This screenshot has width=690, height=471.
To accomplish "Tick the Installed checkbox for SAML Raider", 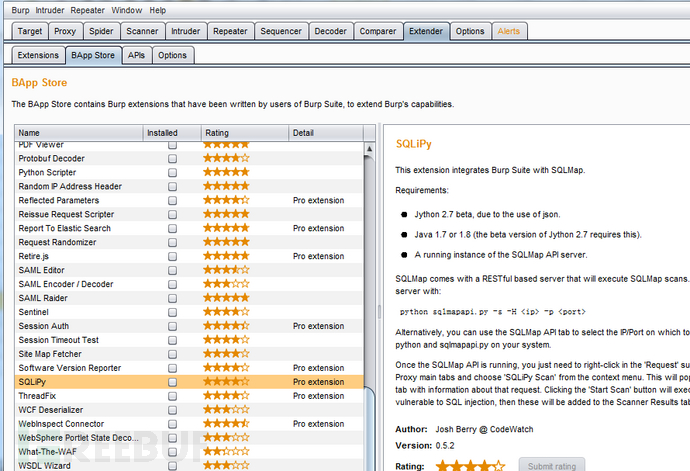I will click(172, 298).
